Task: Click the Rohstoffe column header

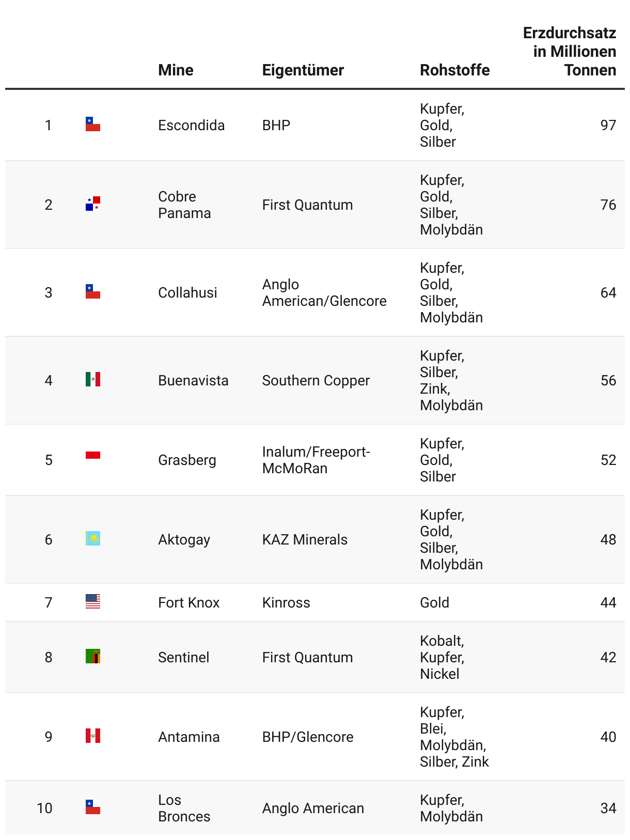Action: (x=454, y=70)
